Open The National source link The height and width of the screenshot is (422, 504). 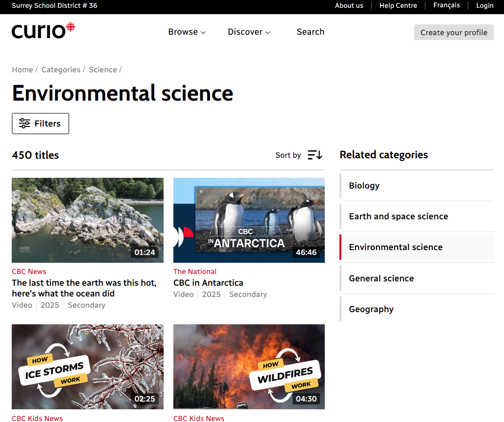(x=195, y=272)
